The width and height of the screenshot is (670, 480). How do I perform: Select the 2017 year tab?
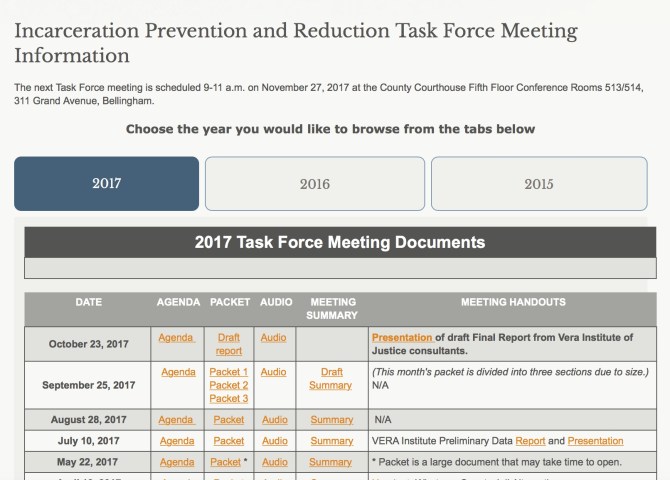tap(106, 183)
